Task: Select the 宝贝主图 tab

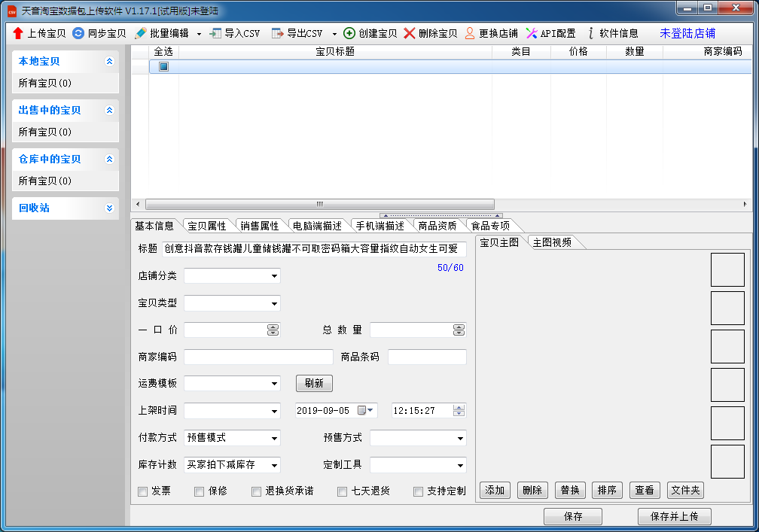Action: coord(499,242)
